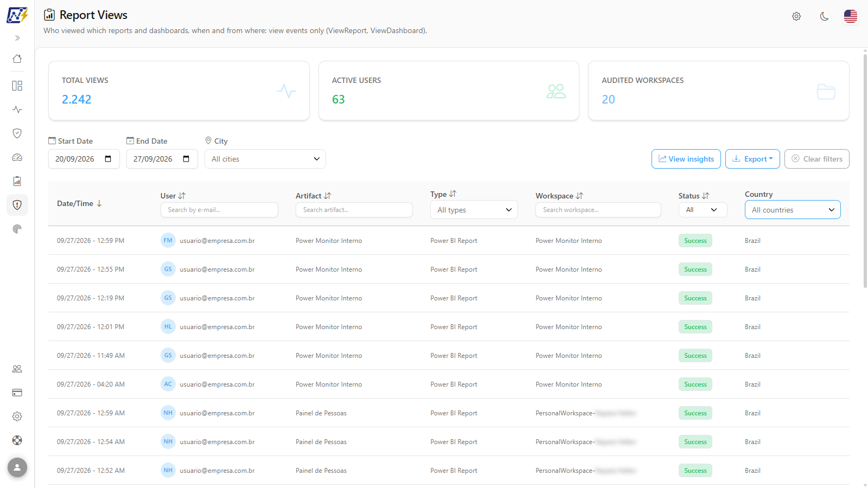868x488 pixels.
Task: Click the Power Monitor logo
Action: pos(17,15)
